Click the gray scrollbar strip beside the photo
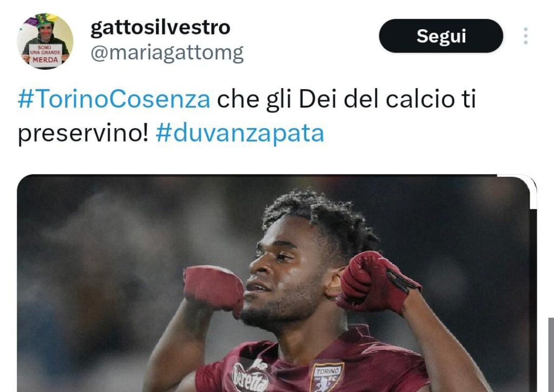The width and height of the screenshot is (554, 392). click(551, 355)
